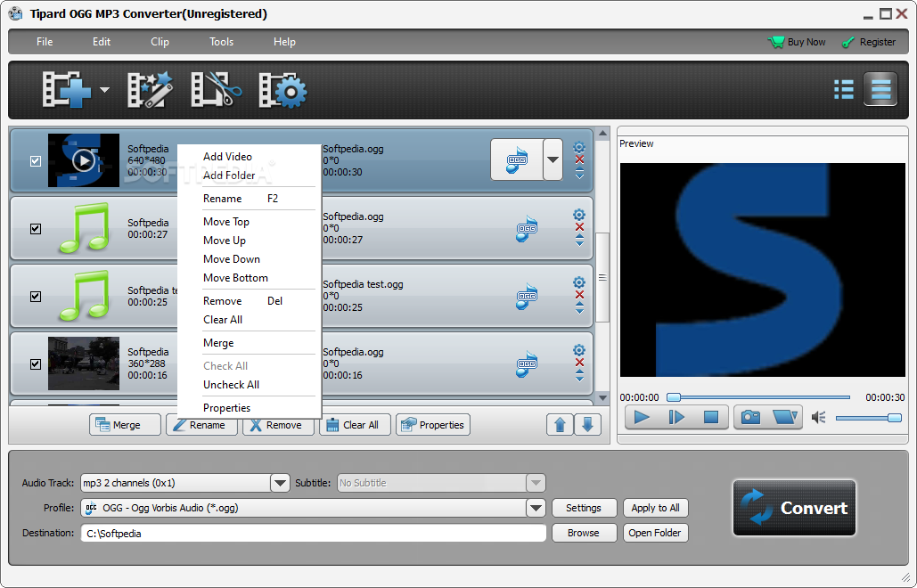Uncheck the Softpedia 00:00:27 audio item
The image size is (917, 588).
click(x=36, y=229)
